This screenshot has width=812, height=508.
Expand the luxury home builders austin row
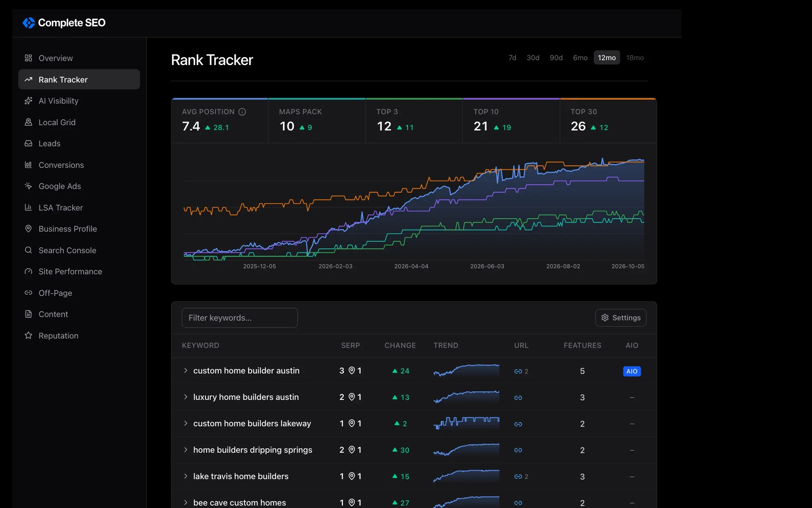click(x=186, y=397)
